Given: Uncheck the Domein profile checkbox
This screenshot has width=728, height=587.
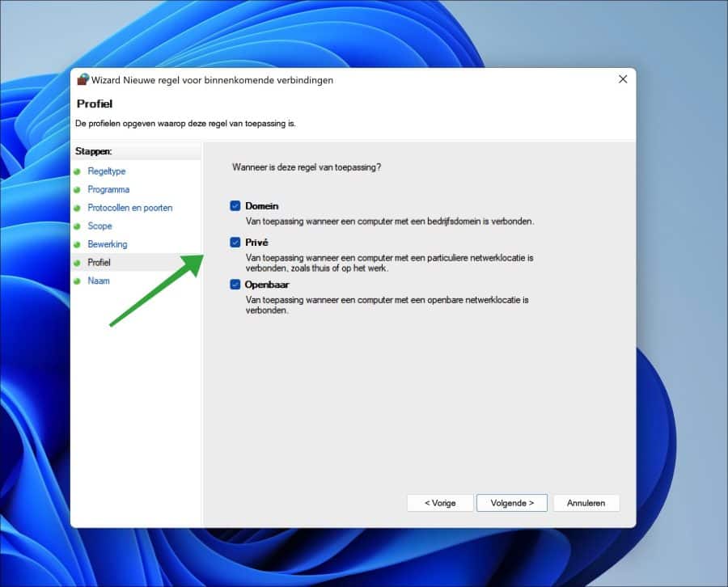Looking at the screenshot, I should [235, 205].
